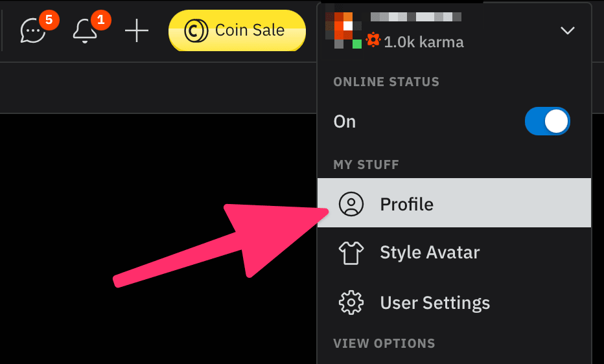Open the notifications bell icon
This screenshot has width=604, height=364.
coord(84,31)
